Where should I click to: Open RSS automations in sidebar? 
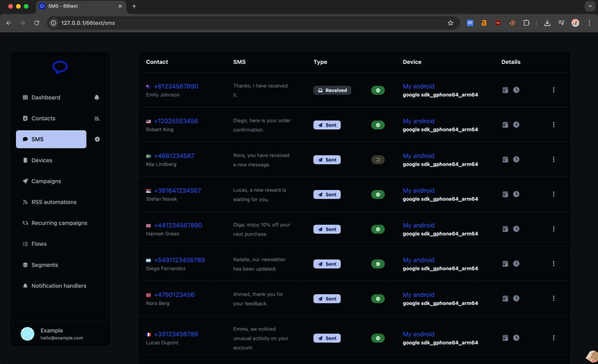(51, 202)
